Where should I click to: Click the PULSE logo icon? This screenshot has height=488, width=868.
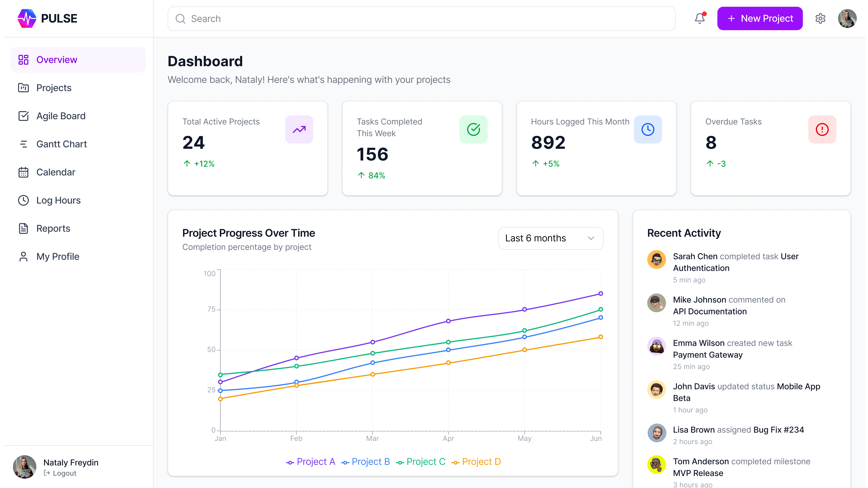click(27, 18)
